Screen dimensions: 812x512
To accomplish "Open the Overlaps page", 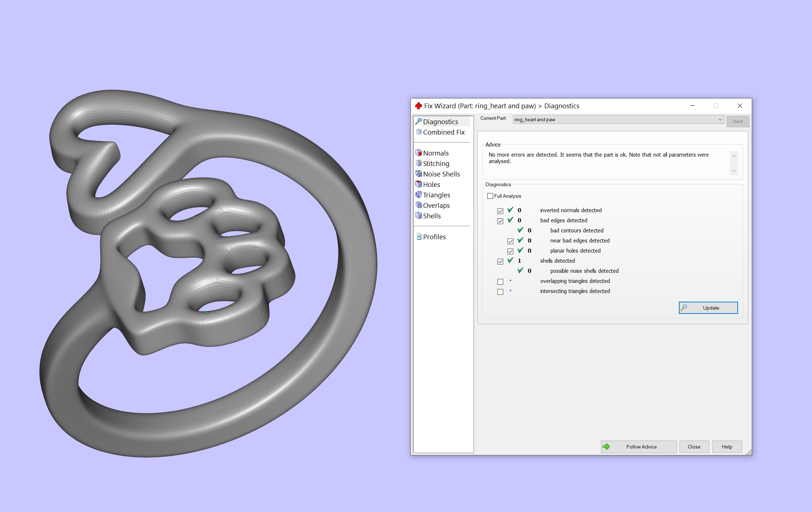I will 436,205.
